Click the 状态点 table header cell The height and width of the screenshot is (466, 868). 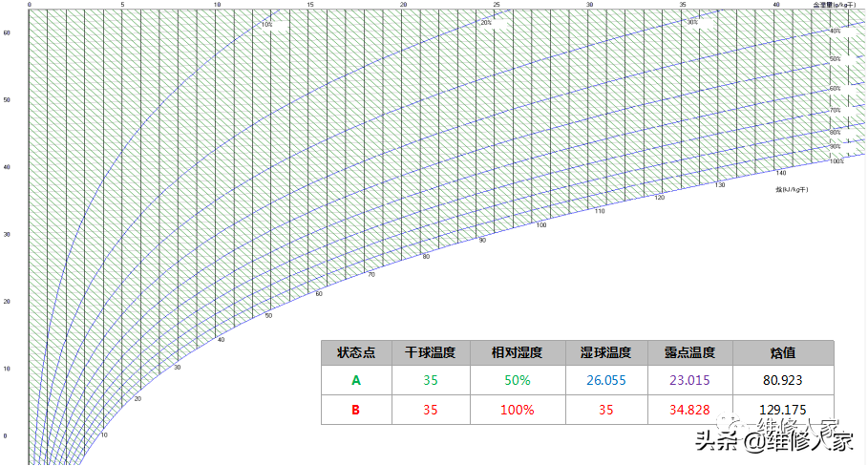(x=356, y=352)
